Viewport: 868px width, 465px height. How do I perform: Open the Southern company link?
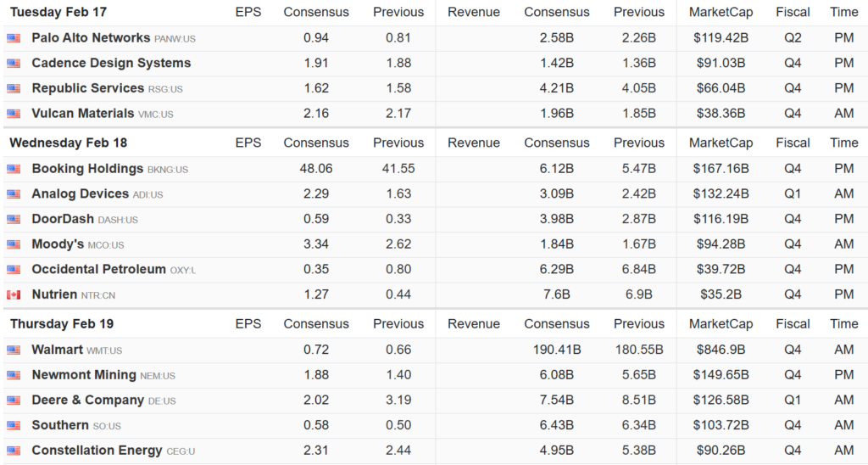(x=59, y=425)
